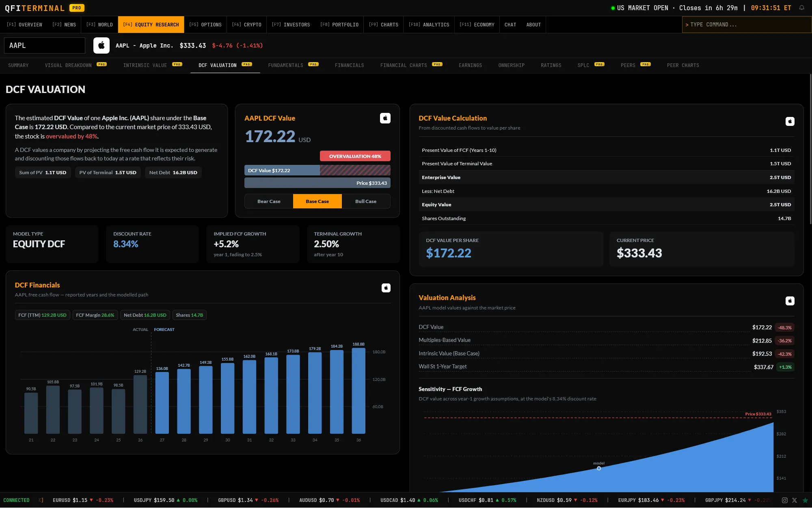Click the FCF Margin 28.6% chip
Viewport: 812px width, 508px height.
tap(95, 315)
